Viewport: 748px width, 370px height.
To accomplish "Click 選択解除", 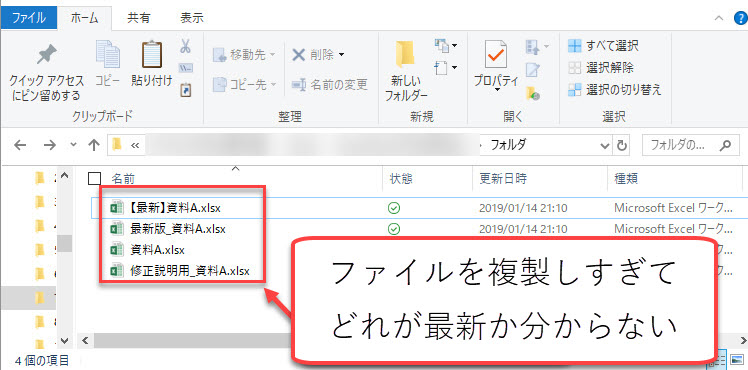I will [x=601, y=68].
